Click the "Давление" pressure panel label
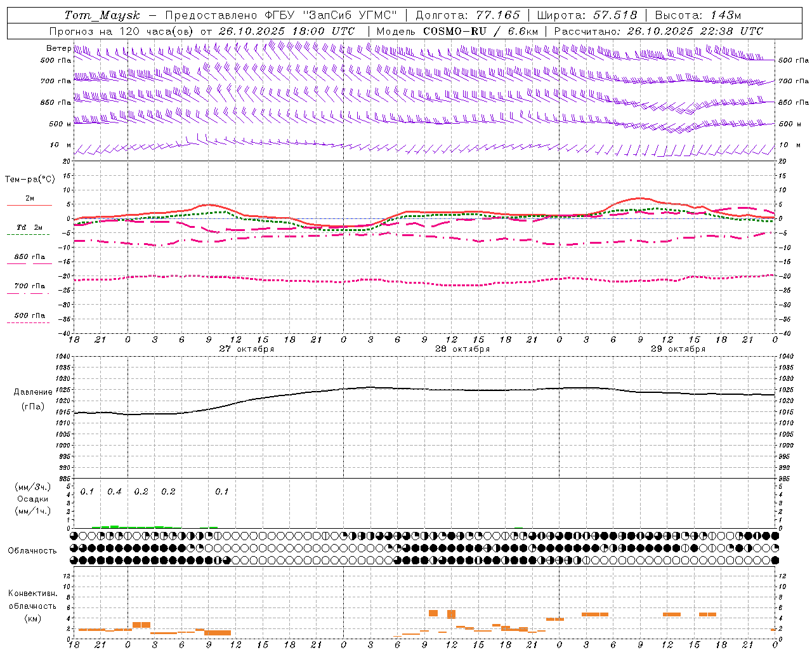Screen dimensions: 812x650 click(x=32, y=392)
